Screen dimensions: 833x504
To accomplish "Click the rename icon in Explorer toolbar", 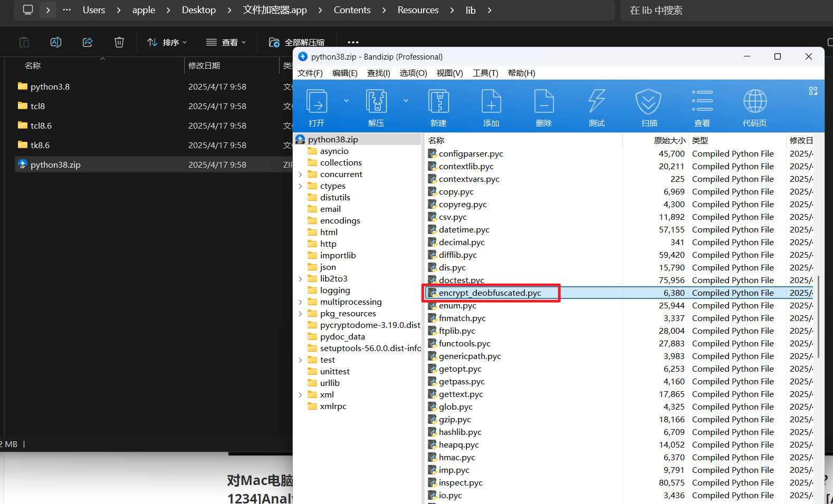I will point(56,42).
